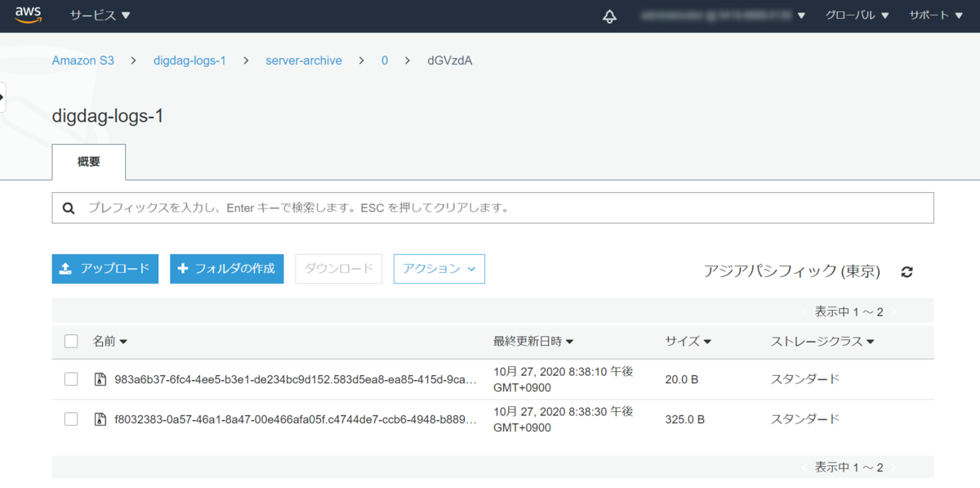Sort by 名前 column header

(x=109, y=341)
